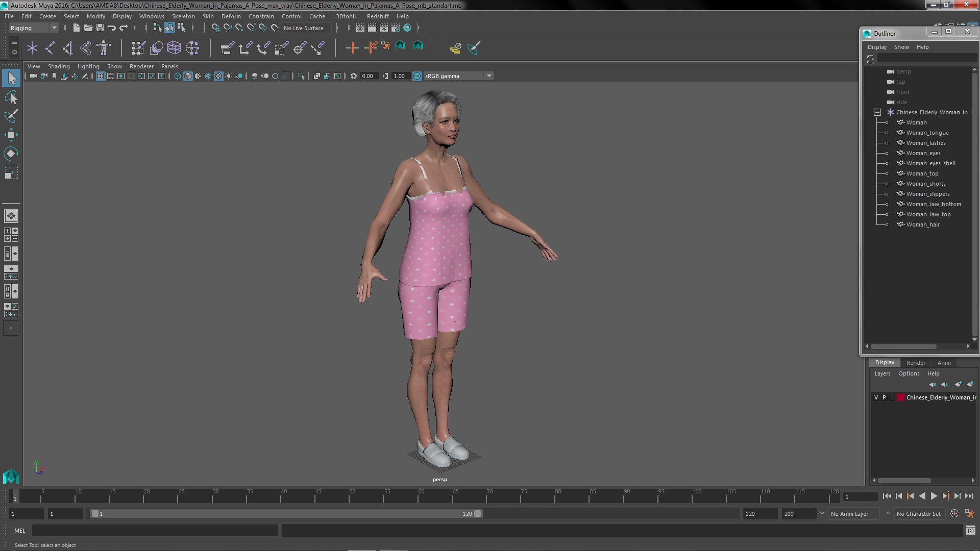Click the Display button in Outliner
The width and height of the screenshot is (980, 551).
[x=877, y=46]
